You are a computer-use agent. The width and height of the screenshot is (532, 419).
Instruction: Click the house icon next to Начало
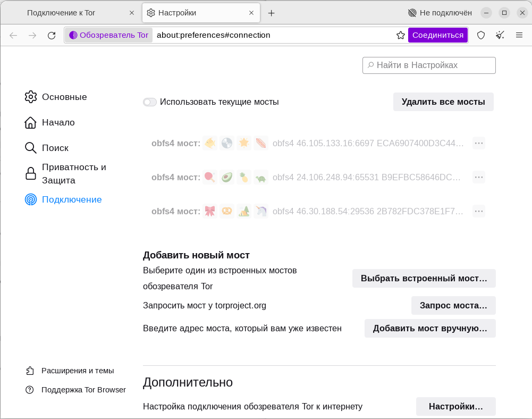pyautogui.click(x=30, y=123)
